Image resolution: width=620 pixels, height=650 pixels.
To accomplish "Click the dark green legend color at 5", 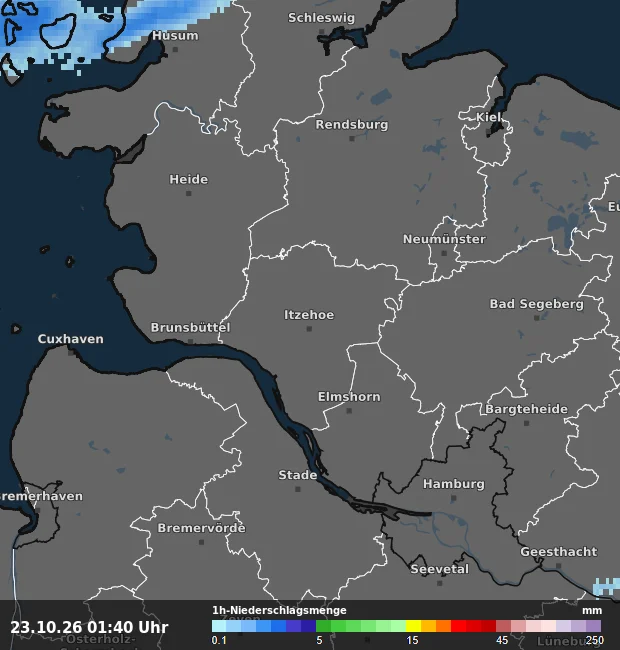I will (x=323, y=626).
